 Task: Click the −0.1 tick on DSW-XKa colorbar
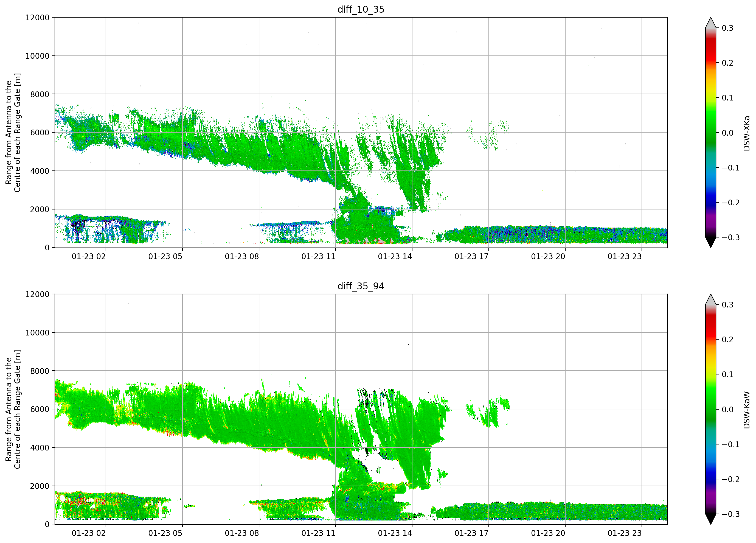[731, 168]
